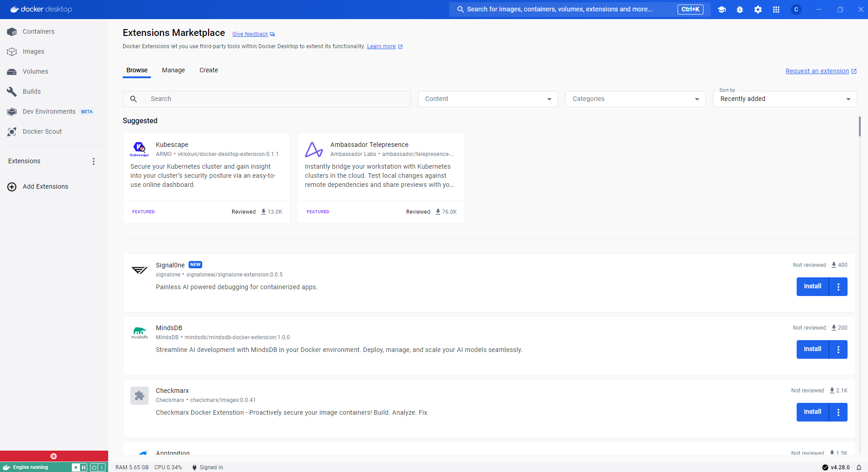Click the Dev Environments sidebar icon
This screenshot has height=472, width=868.
(12, 112)
